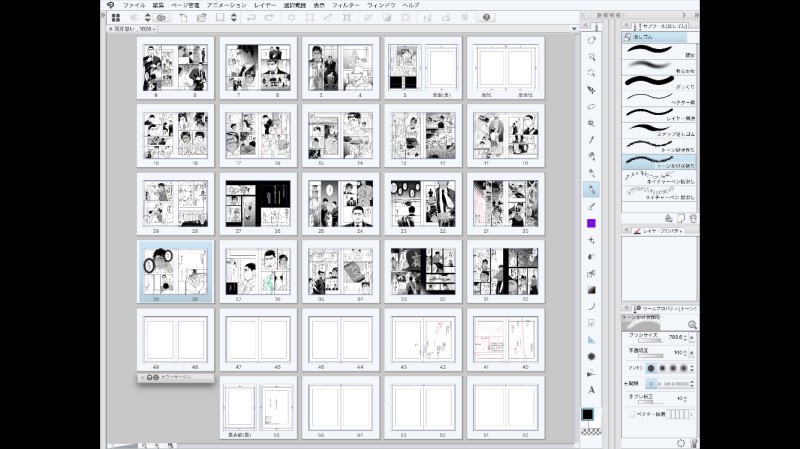This screenshot has height=449, width=800.
Task: Click the Undo arrow in the command bar
Action: point(251,17)
